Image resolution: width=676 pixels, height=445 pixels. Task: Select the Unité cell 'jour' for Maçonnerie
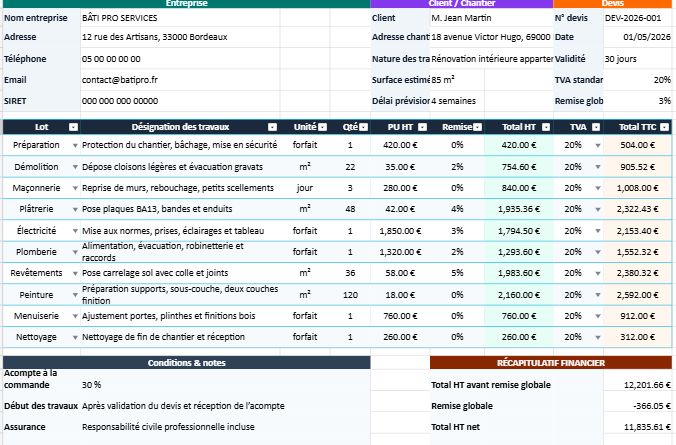[305, 188]
